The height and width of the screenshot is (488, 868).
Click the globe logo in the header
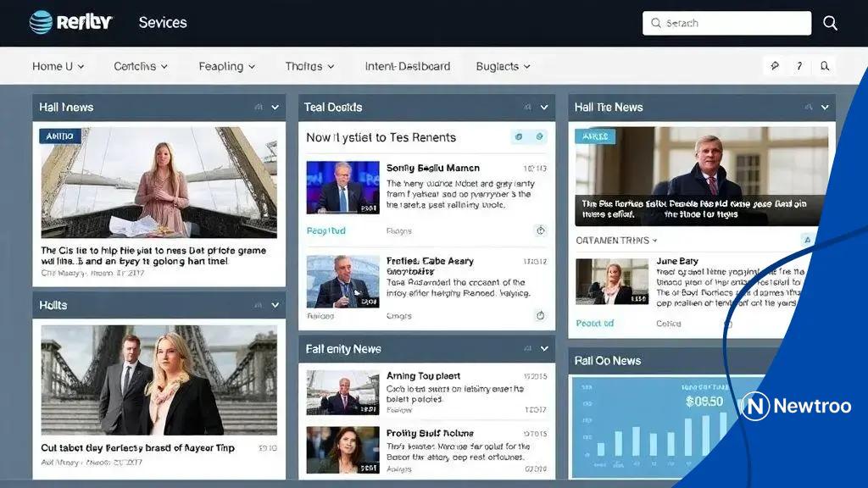click(41, 22)
